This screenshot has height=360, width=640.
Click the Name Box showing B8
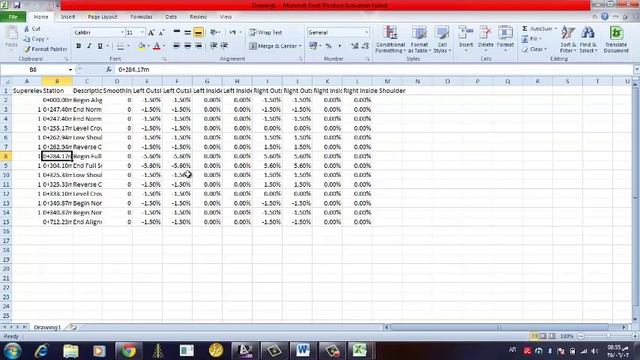pyautogui.click(x=33, y=70)
